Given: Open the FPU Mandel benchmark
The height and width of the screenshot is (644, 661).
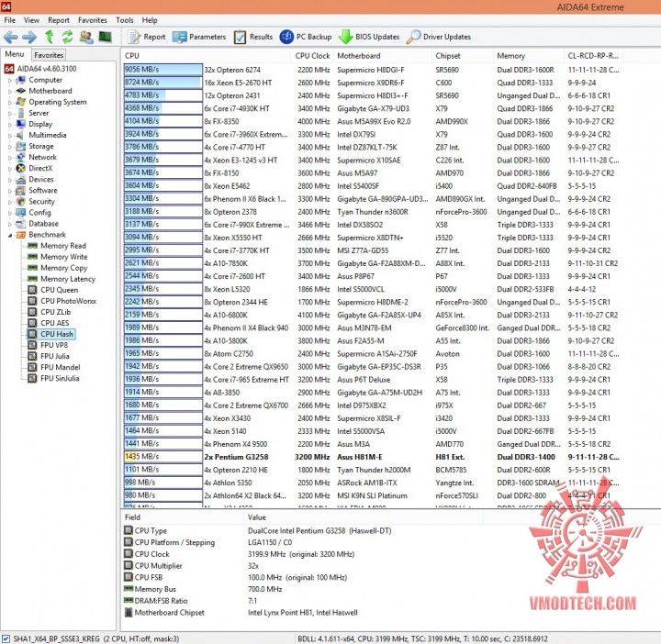Looking at the screenshot, I should tap(60, 367).
